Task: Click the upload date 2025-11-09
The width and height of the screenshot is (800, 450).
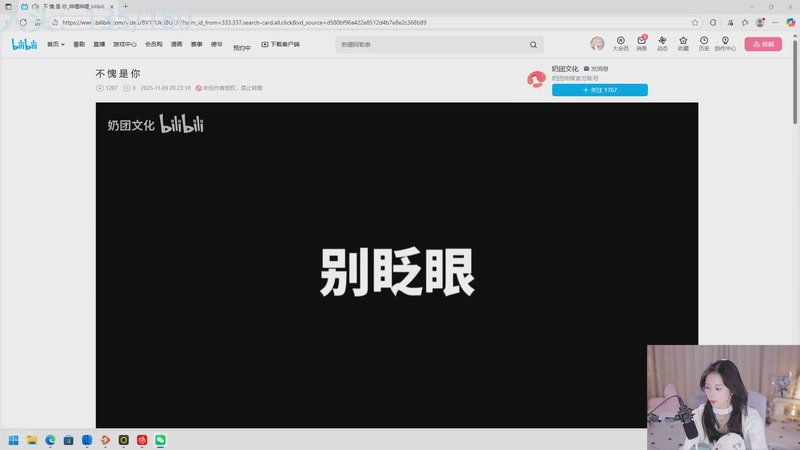Action: click(x=165, y=88)
